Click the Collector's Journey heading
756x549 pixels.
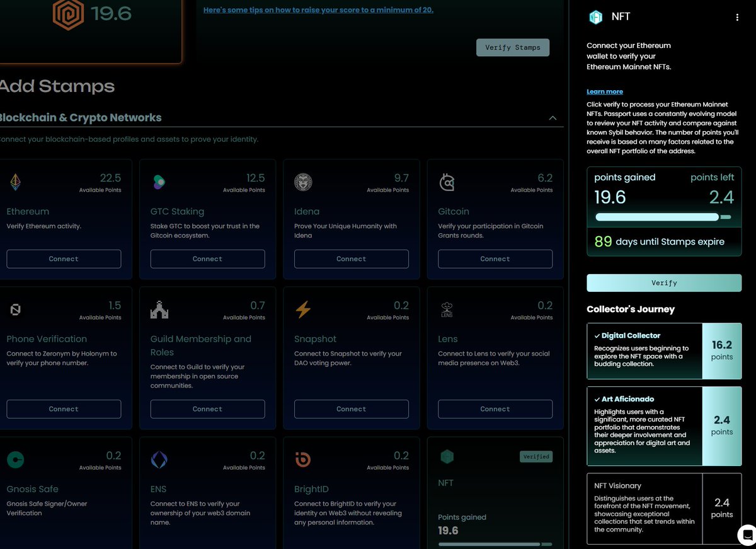tap(631, 309)
